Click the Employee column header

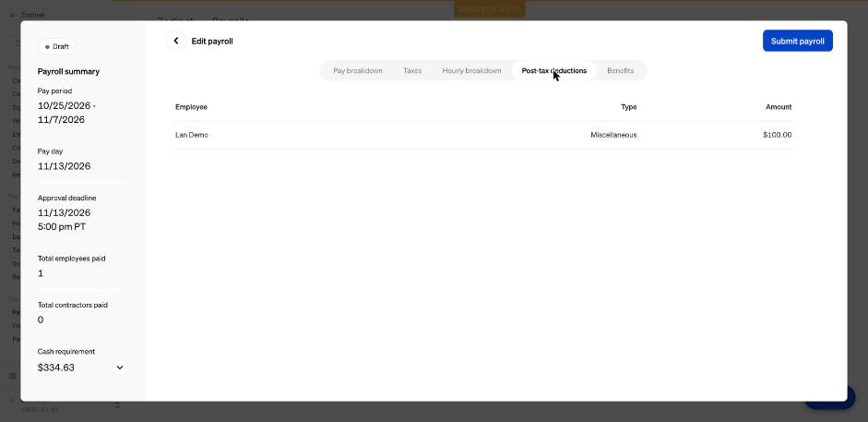[191, 107]
